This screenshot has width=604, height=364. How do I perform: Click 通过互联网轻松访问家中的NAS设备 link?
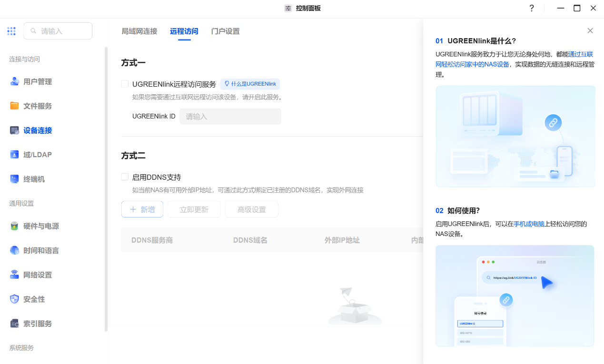click(515, 59)
